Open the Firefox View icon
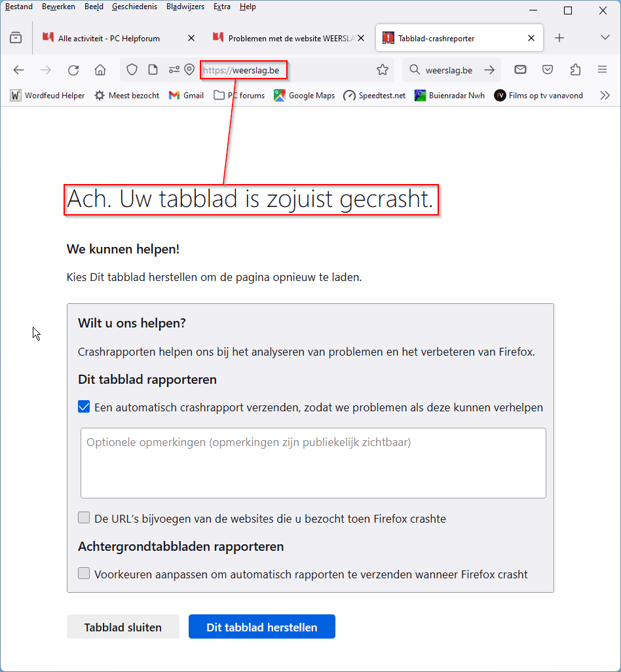Screen dimensions: 621x672 pyautogui.click(x=16, y=38)
